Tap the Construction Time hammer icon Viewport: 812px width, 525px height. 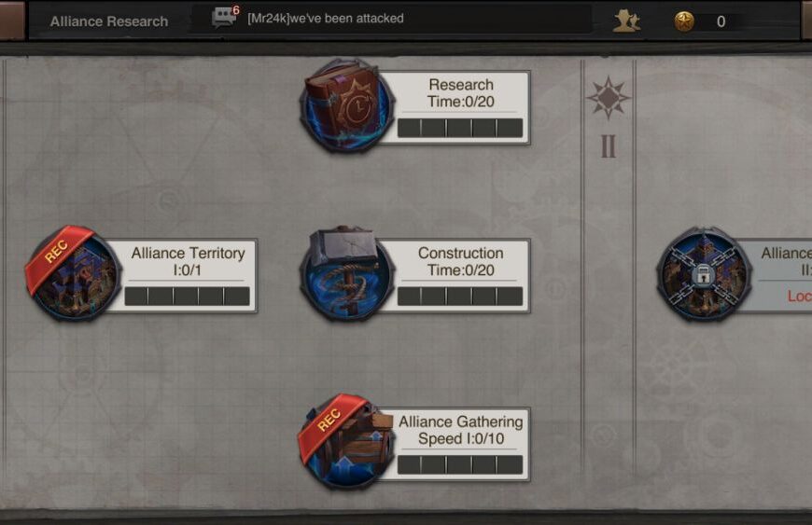point(346,273)
